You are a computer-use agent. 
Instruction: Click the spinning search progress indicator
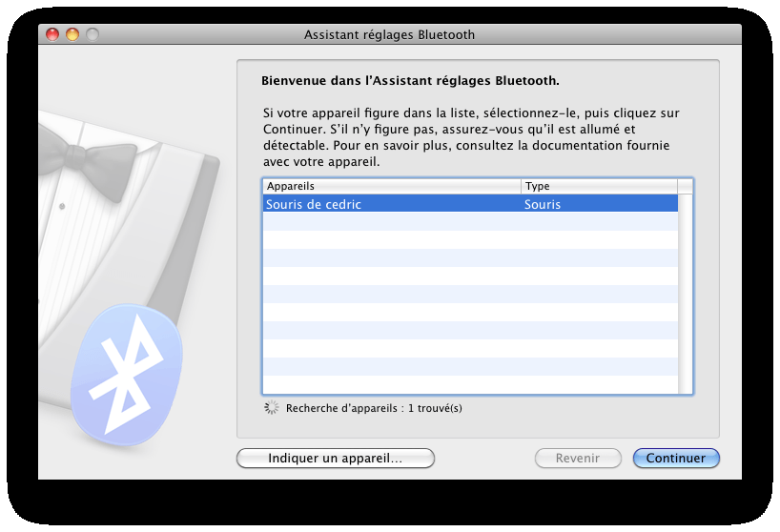(271, 408)
